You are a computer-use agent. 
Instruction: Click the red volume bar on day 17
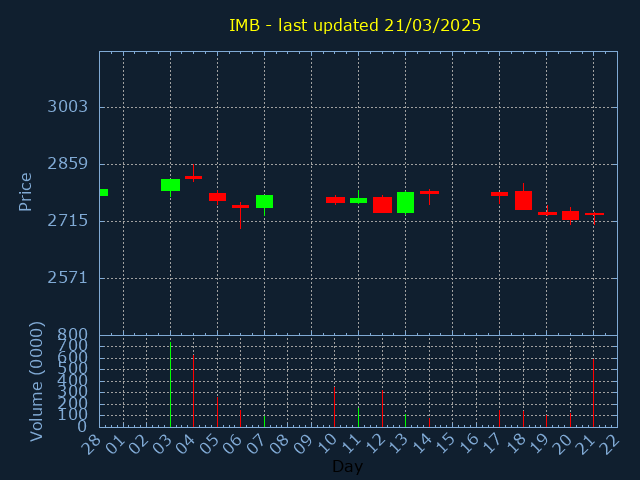pos(500,418)
